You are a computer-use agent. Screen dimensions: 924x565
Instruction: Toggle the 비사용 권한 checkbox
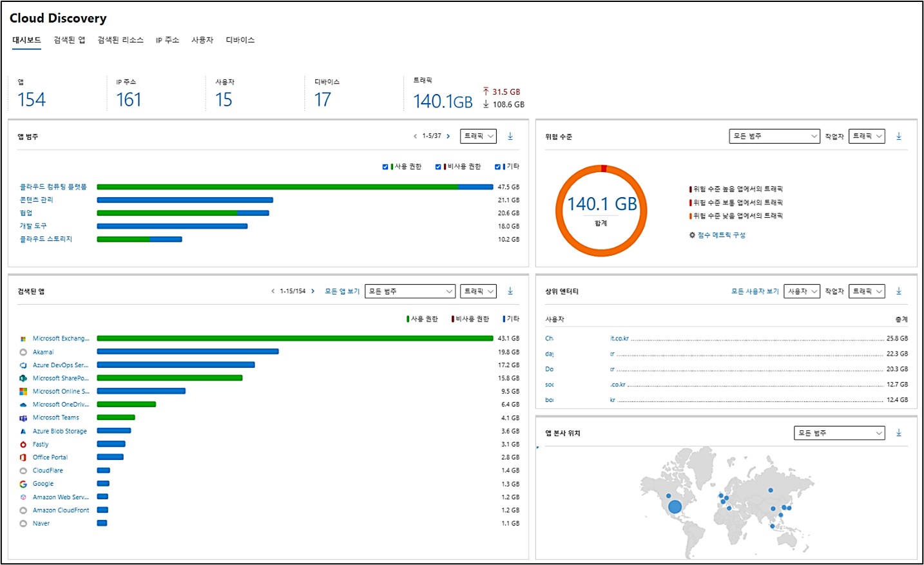(x=438, y=167)
